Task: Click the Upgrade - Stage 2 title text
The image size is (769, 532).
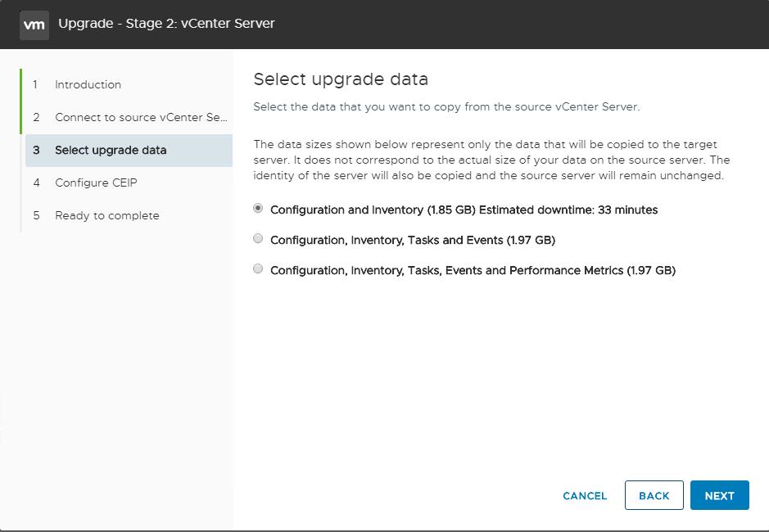Action: click(x=166, y=23)
